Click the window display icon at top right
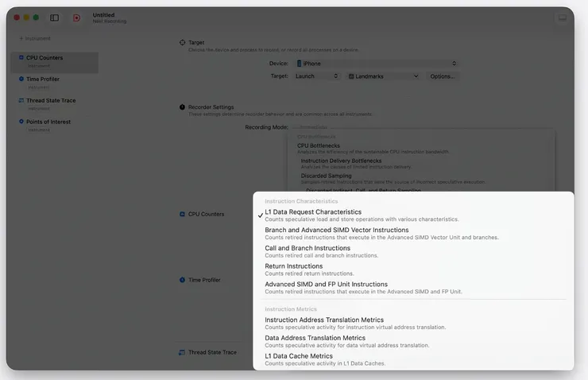This screenshot has width=588, height=380. point(562,17)
